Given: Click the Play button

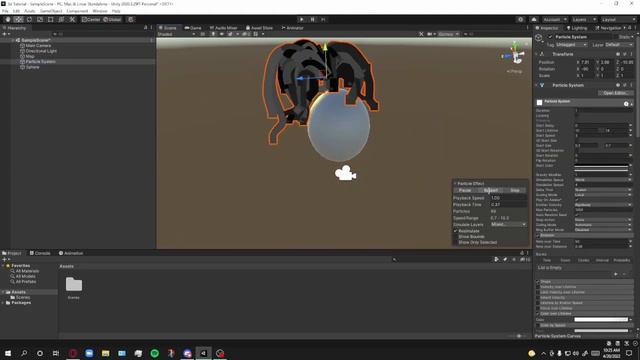Looking at the screenshot, I should click(x=301, y=19).
